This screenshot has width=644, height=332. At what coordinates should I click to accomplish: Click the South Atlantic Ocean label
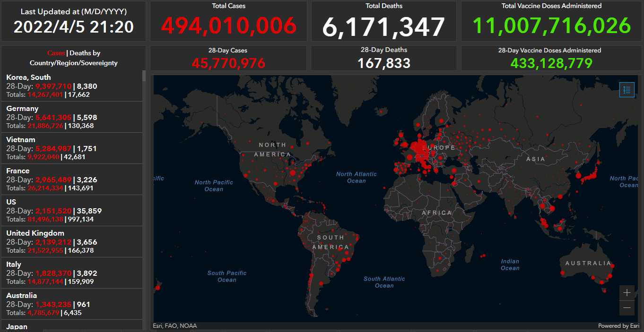(x=384, y=282)
